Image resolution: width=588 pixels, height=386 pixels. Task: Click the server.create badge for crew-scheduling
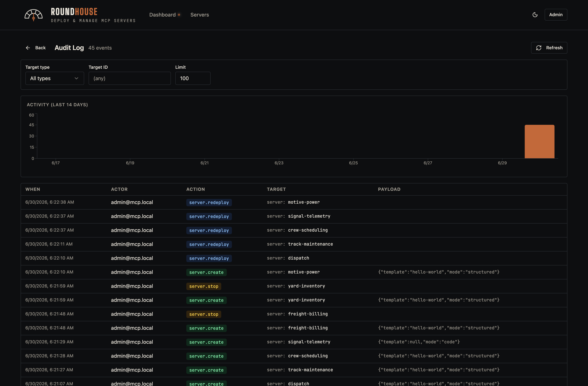point(206,356)
